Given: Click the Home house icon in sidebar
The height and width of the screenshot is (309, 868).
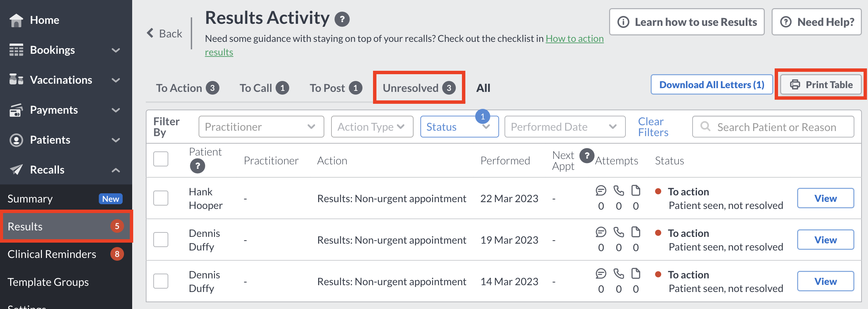Looking at the screenshot, I should pos(16,20).
